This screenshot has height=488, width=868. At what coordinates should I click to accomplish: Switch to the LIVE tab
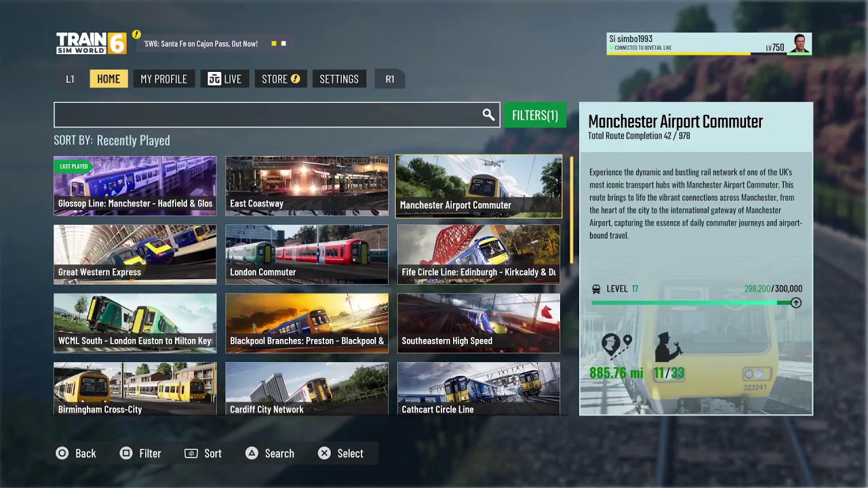(225, 79)
